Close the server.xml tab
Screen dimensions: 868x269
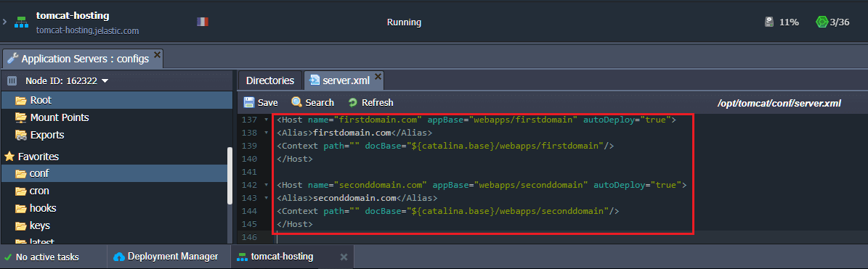click(378, 76)
